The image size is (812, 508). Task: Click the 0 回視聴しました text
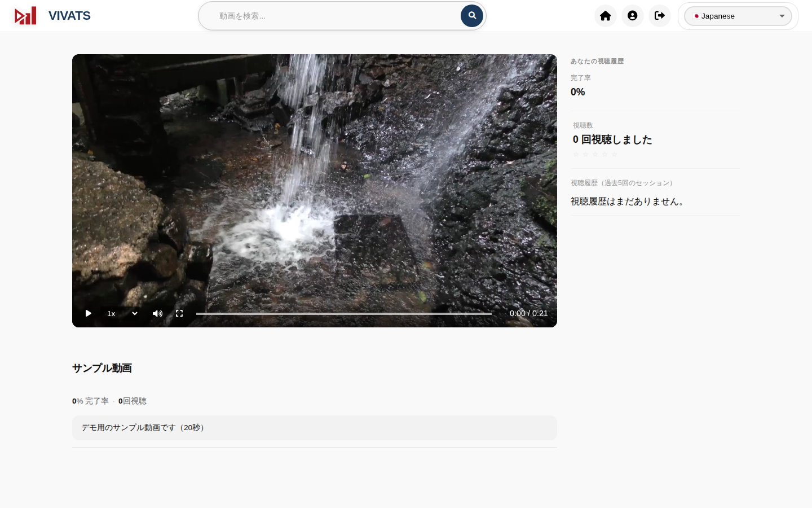[612, 139]
